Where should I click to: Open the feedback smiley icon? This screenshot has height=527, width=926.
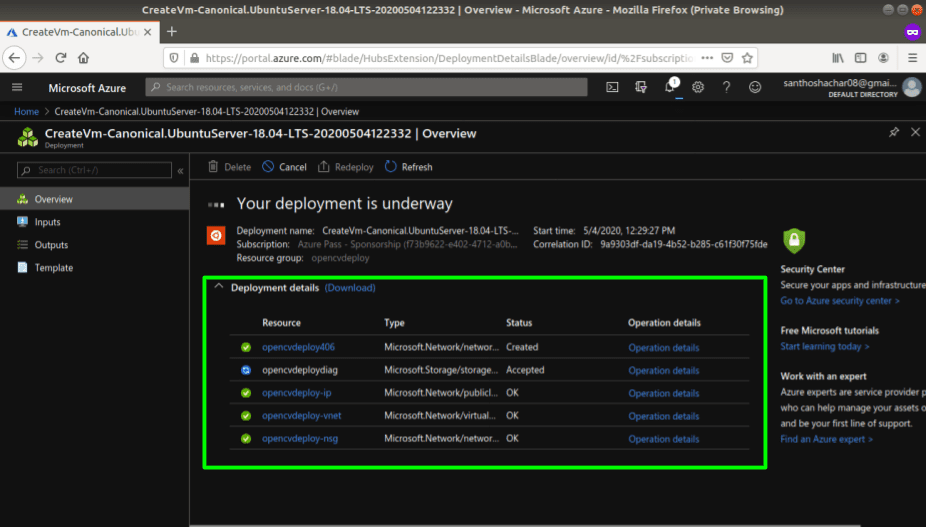(x=755, y=87)
